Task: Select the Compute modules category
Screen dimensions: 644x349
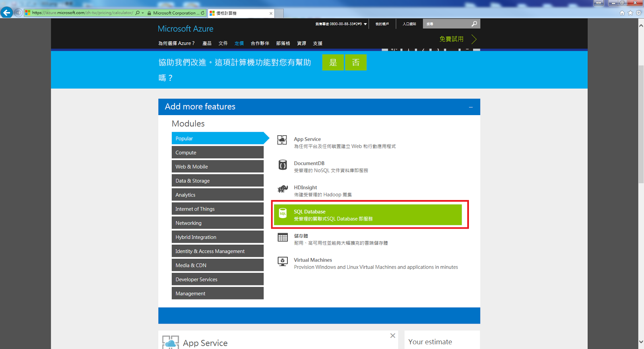Action: pyautogui.click(x=218, y=153)
